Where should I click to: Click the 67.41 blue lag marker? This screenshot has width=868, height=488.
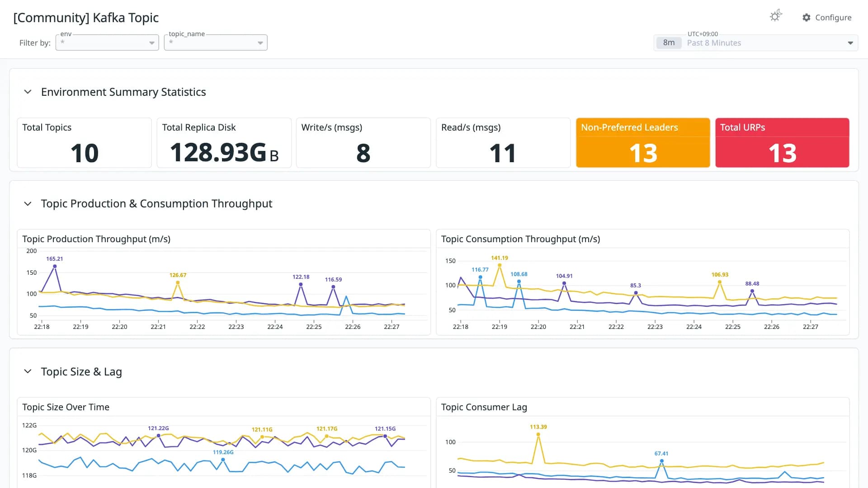pyautogui.click(x=661, y=461)
